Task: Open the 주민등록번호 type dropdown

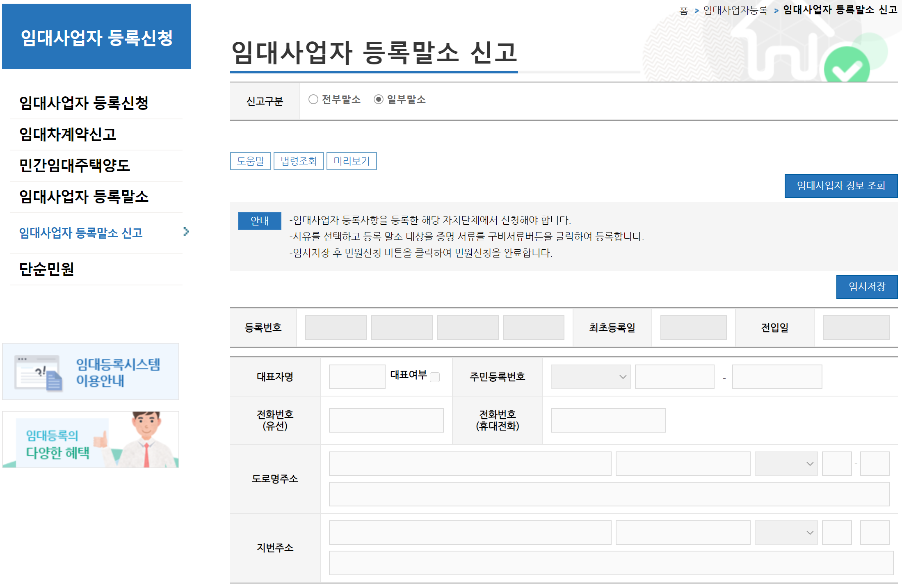Action: coord(590,377)
